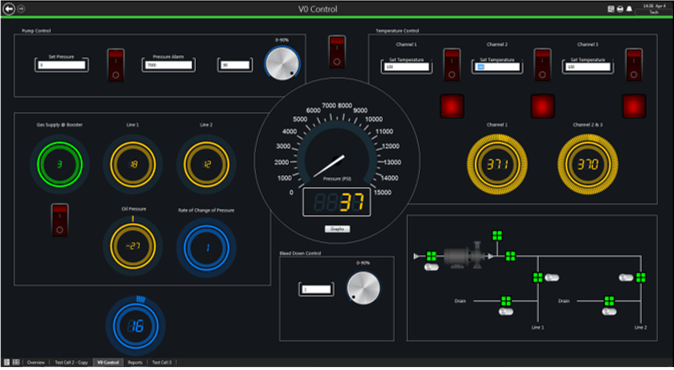The height and width of the screenshot is (370, 674).
Task: Click the digital pressure readout showing 37
Action: pyautogui.click(x=337, y=202)
